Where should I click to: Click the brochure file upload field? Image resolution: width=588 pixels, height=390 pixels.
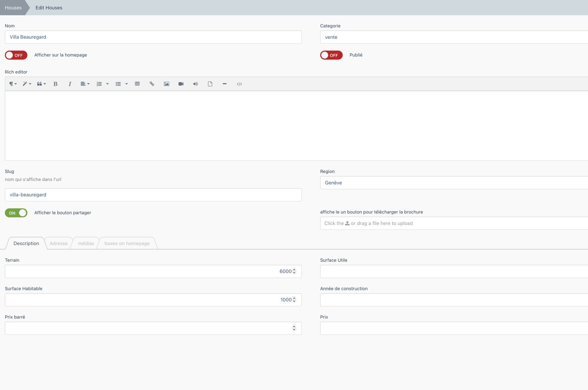pos(453,223)
